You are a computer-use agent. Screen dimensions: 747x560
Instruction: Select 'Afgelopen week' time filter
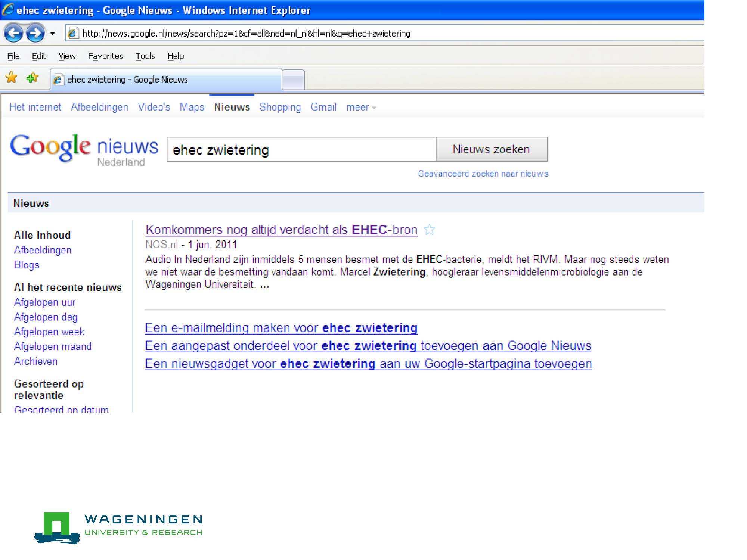coord(49,332)
